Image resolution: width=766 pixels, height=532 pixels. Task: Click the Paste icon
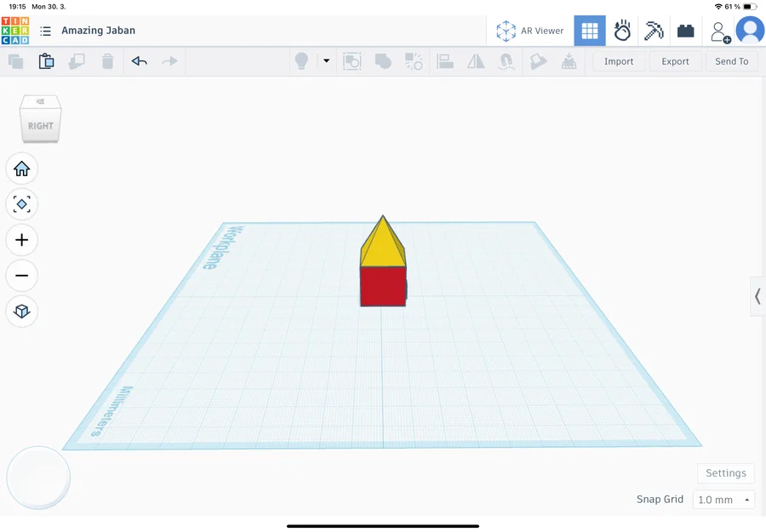pos(47,60)
